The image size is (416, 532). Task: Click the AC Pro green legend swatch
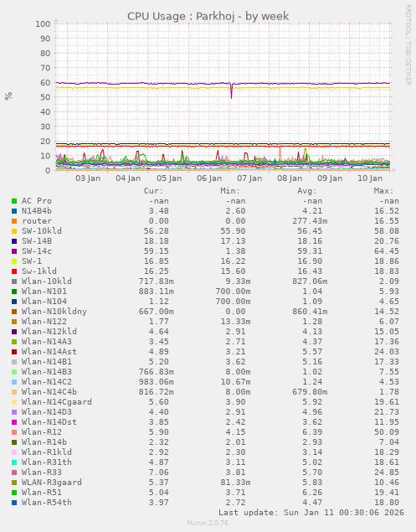(14, 201)
